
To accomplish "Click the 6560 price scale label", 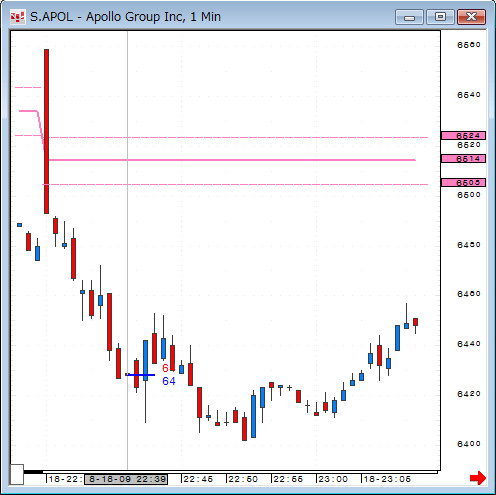I will click(x=469, y=45).
